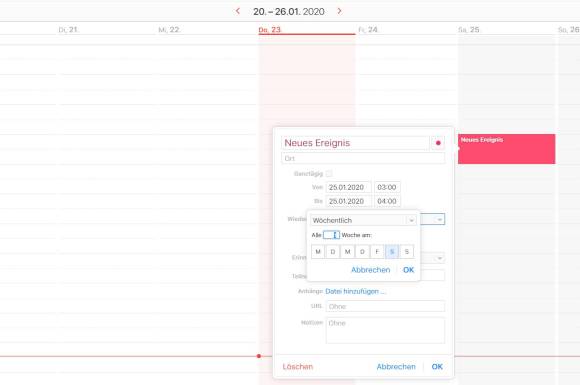Click the Alle week interval field
This screenshot has height=385, width=580.
pos(331,235)
